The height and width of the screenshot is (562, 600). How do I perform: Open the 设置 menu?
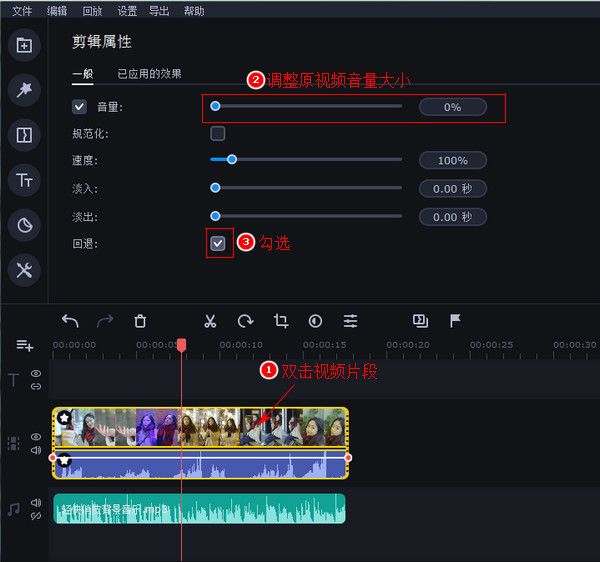[x=127, y=11]
